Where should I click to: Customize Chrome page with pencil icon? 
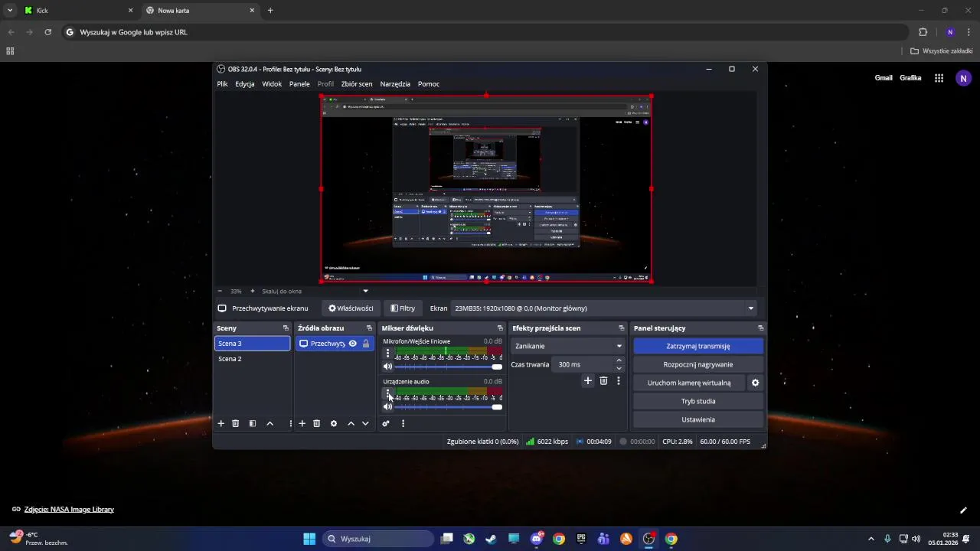pos(963,510)
